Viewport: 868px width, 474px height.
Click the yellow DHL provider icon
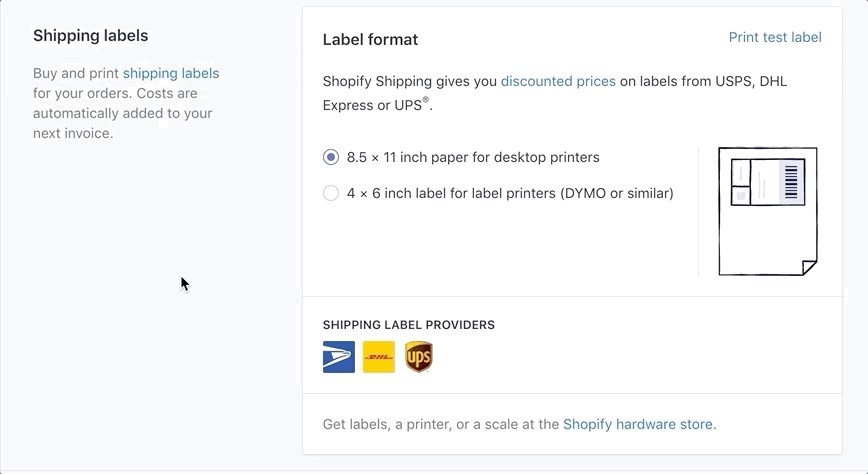379,357
